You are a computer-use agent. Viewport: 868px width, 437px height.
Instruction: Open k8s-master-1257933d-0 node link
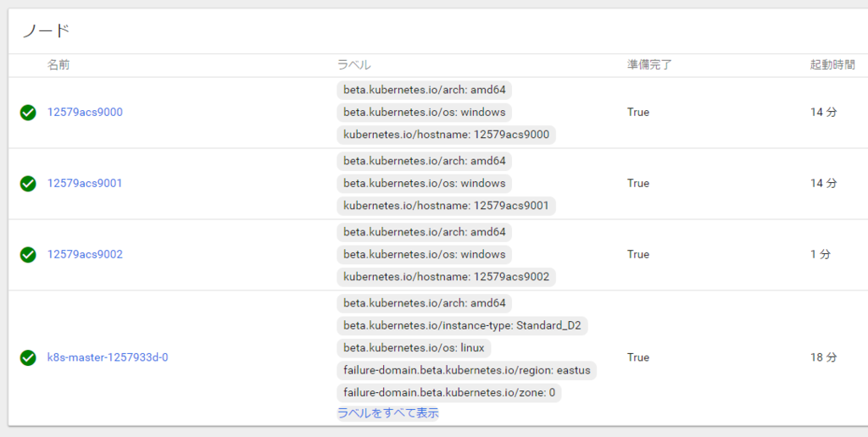pyautogui.click(x=108, y=357)
